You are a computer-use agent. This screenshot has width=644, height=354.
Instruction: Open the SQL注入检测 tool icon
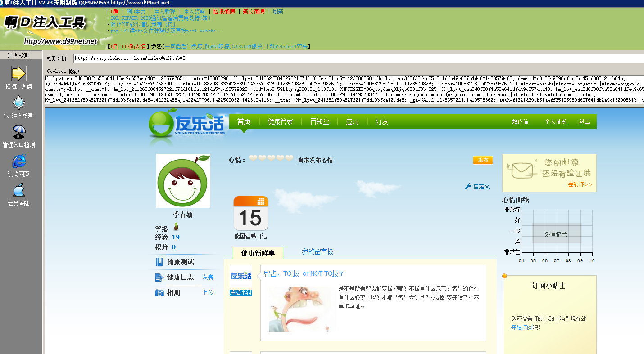(x=19, y=103)
